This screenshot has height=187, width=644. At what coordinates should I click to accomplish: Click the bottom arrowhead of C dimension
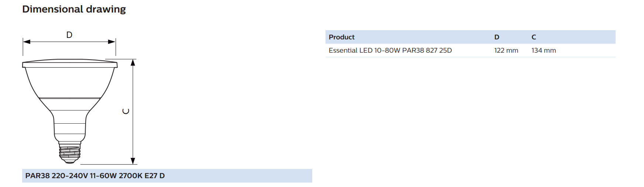[x=133, y=161]
